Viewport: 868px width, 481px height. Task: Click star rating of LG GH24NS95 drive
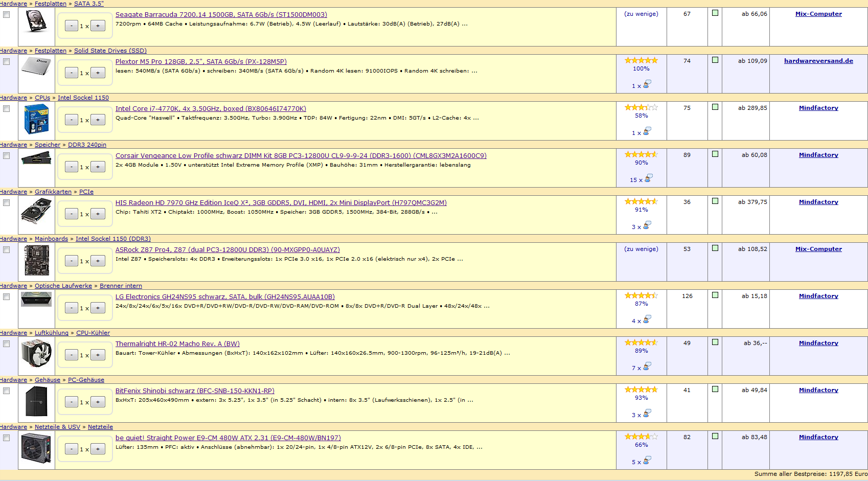click(x=641, y=295)
